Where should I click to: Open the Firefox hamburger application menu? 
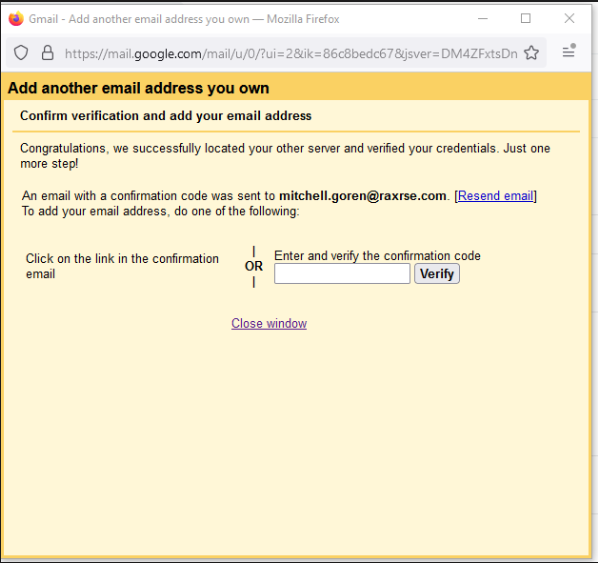[x=569, y=51]
